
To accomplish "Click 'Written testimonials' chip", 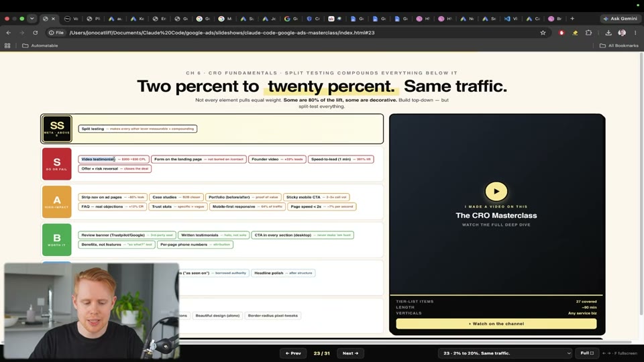I will point(213,235).
